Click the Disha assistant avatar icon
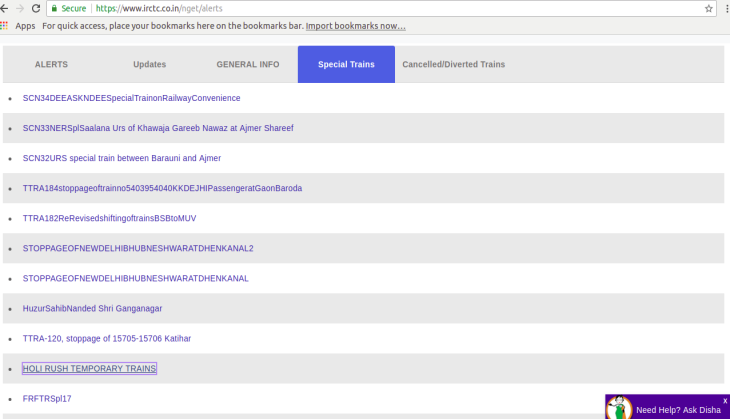730x419 pixels. click(x=619, y=407)
